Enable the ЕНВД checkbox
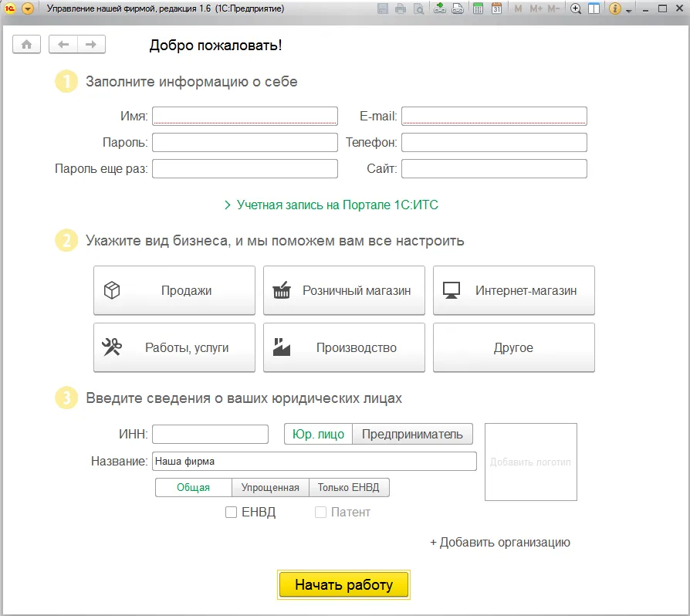The height and width of the screenshot is (616, 690). click(231, 512)
